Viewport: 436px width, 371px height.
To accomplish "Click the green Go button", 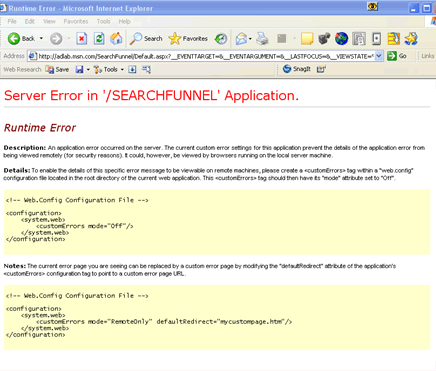I will 397,56.
